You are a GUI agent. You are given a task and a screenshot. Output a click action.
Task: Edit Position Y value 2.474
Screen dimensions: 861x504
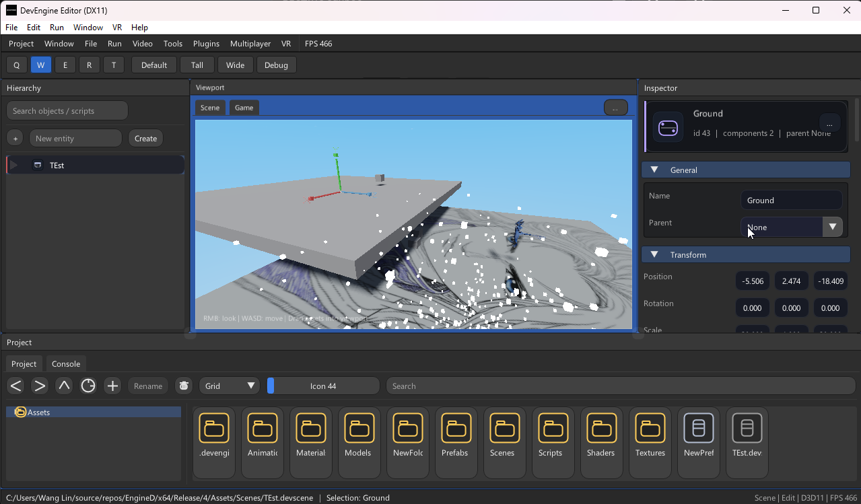pos(791,281)
